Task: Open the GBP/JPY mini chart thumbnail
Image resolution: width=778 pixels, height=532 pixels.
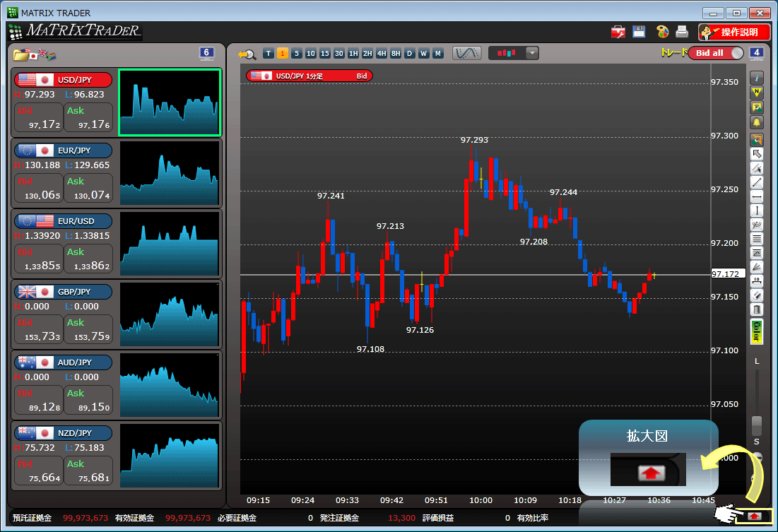Action: [169, 314]
